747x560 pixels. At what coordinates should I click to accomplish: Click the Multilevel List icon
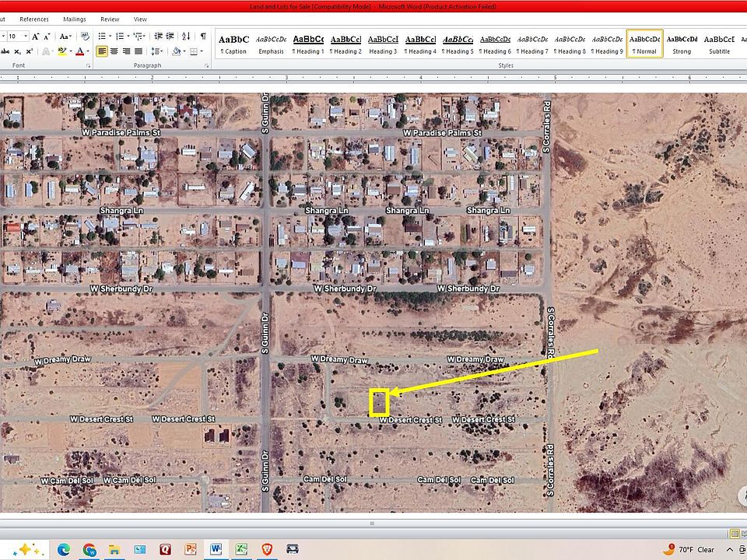pos(139,37)
